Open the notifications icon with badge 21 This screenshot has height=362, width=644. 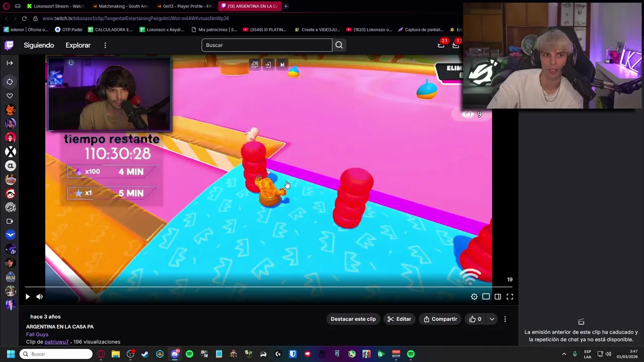pyautogui.click(x=441, y=45)
